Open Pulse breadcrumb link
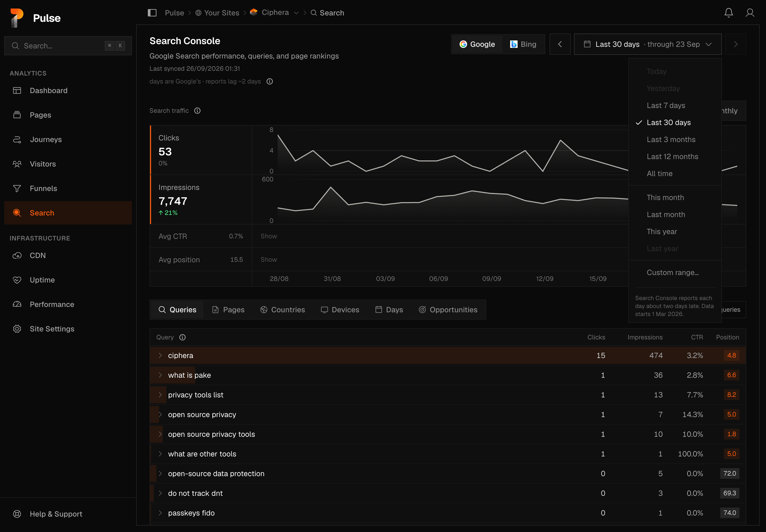 point(174,13)
